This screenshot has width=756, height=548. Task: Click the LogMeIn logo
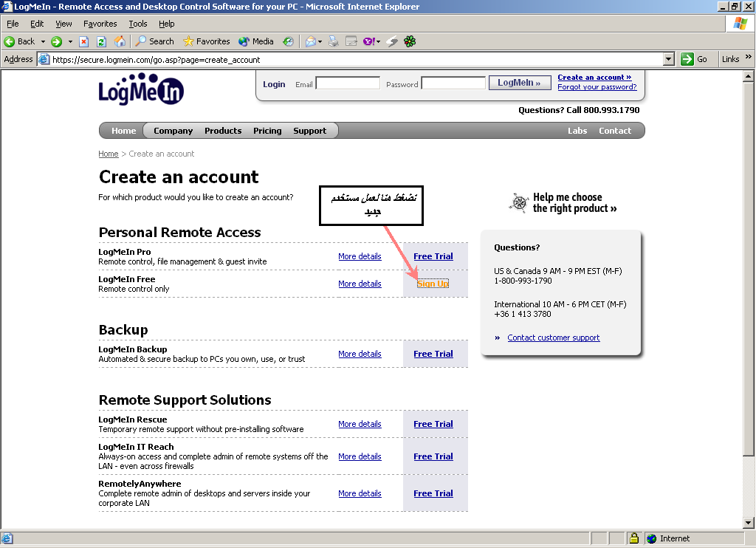coord(141,89)
